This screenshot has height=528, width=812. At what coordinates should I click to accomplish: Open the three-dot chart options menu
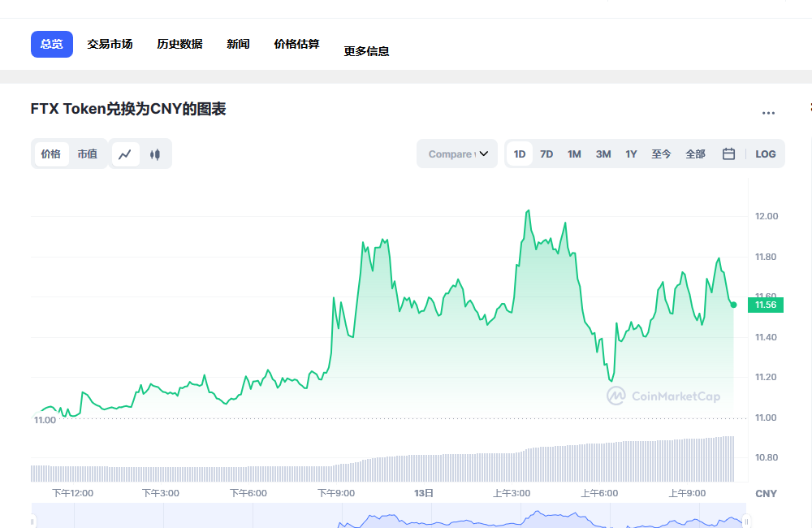[768, 113]
